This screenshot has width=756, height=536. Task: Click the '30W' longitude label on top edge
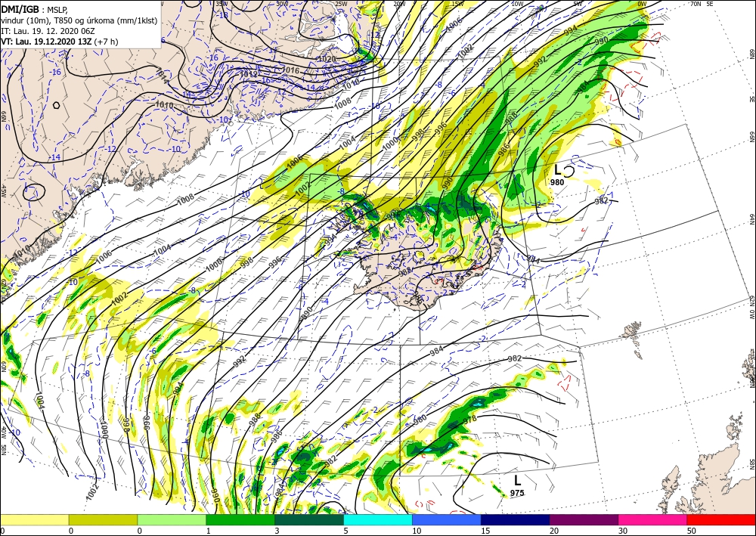pyautogui.click(x=281, y=4)
